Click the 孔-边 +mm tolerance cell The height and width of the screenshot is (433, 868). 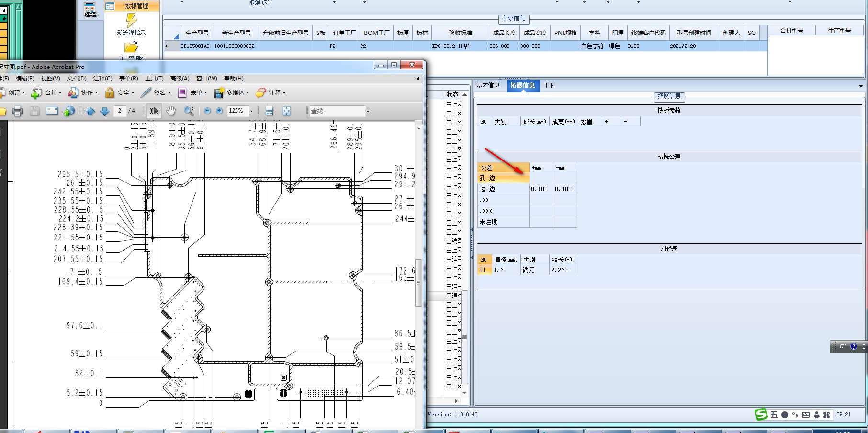click(541, 178)
